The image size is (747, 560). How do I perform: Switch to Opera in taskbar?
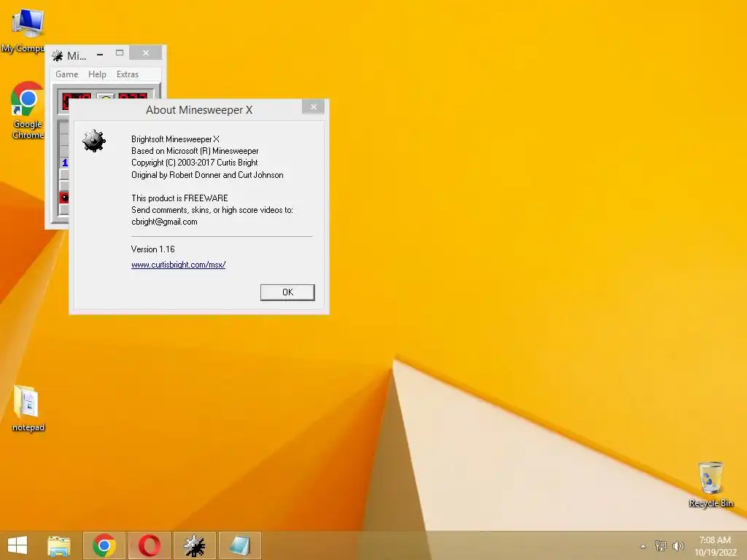pos(150,545)
